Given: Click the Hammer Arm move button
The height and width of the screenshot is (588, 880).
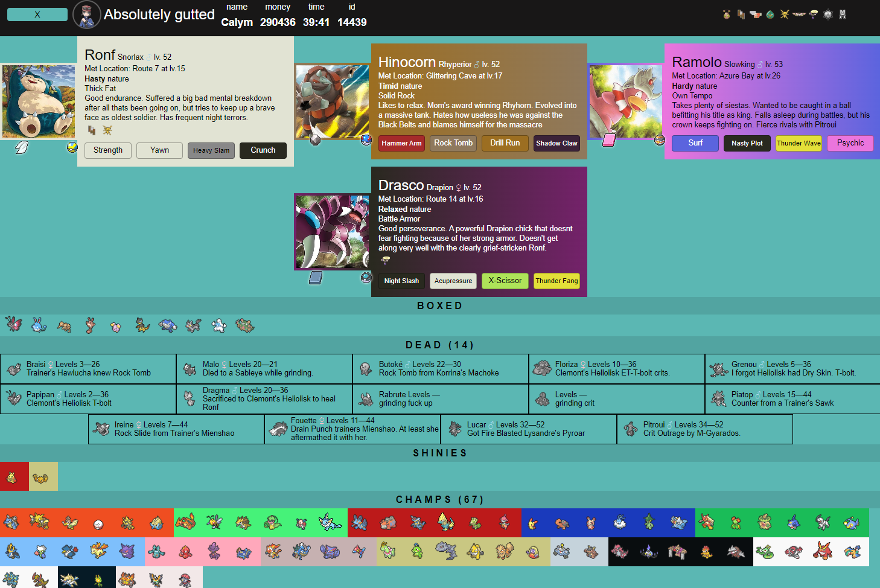Looking at the screenshot, I should [x=402, y=143].
